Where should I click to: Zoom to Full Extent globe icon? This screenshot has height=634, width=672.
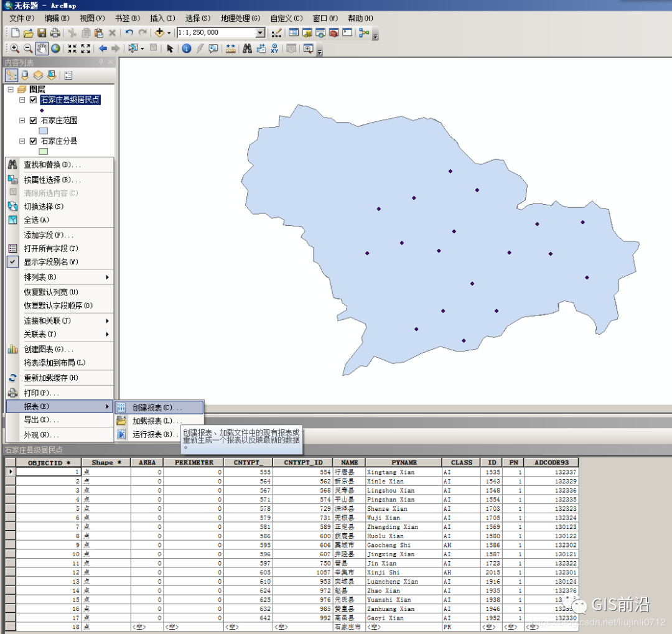click(x=55, y=49)
